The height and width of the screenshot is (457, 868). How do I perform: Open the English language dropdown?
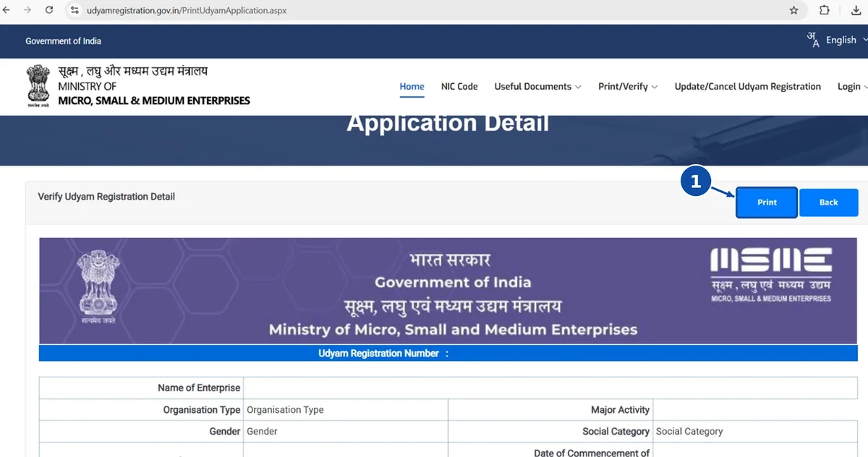[x=846, y=40]
